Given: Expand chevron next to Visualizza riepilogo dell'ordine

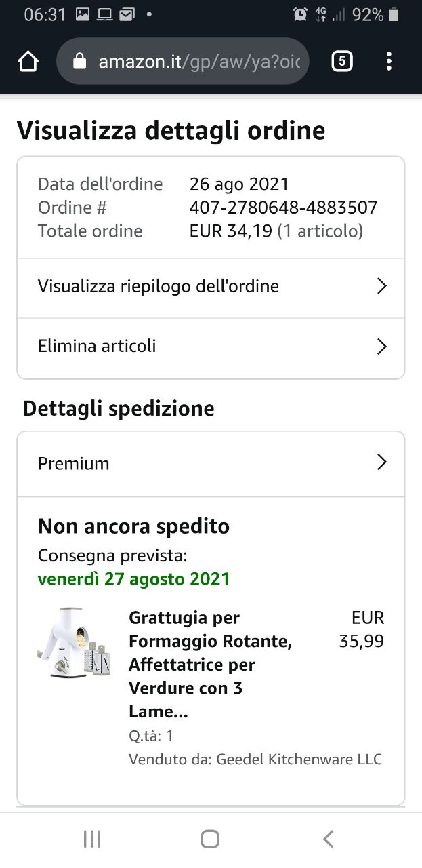Looking at the screenshot, I should click(381, 286).
